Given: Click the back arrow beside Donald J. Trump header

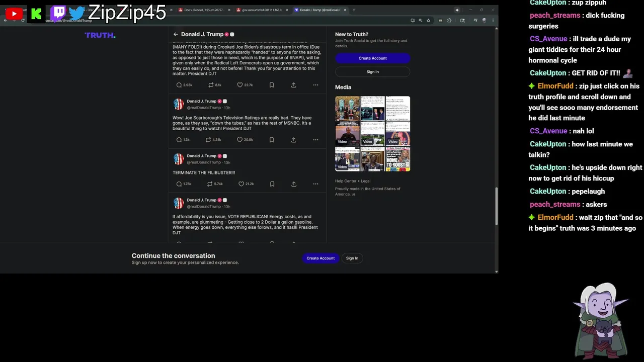Looking at the screenshot, I should coord(176,34).
